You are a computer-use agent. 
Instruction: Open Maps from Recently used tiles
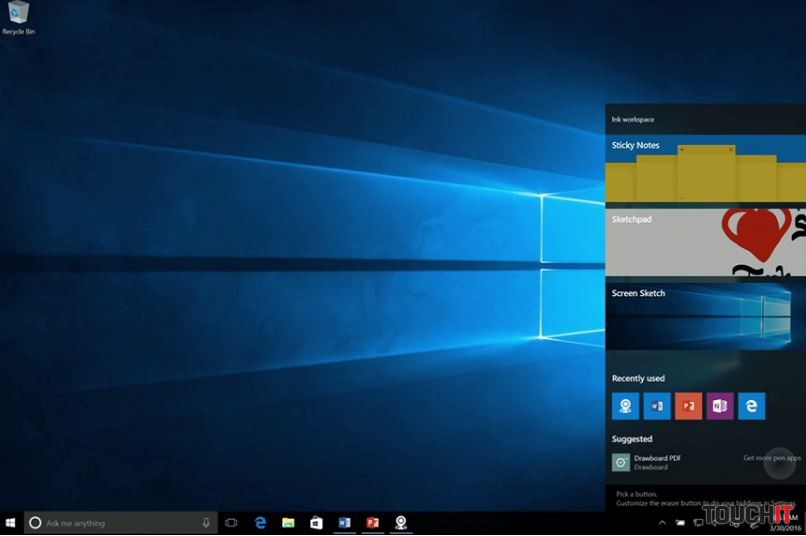coord(625,406)
